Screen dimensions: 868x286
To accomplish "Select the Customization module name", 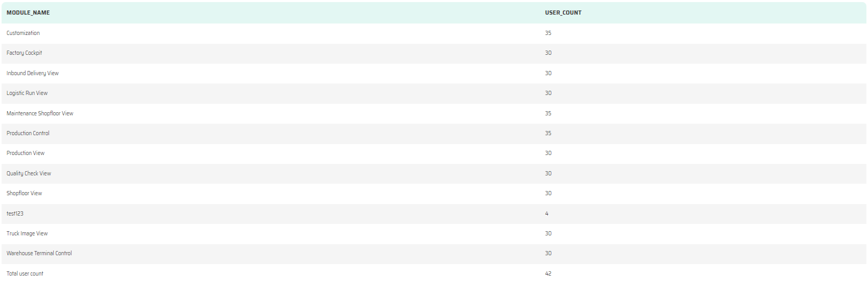I will (x=23, y=33).
